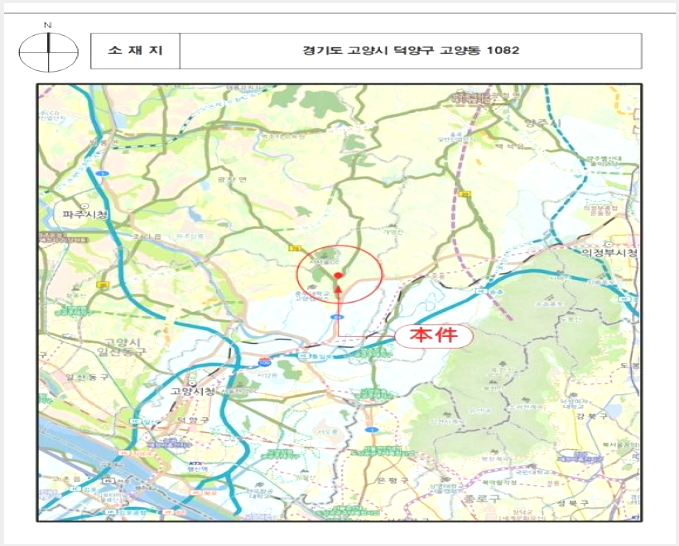This screenshot has width=679, height=546.
Task: Click the location map image
Action: (339, 303)
